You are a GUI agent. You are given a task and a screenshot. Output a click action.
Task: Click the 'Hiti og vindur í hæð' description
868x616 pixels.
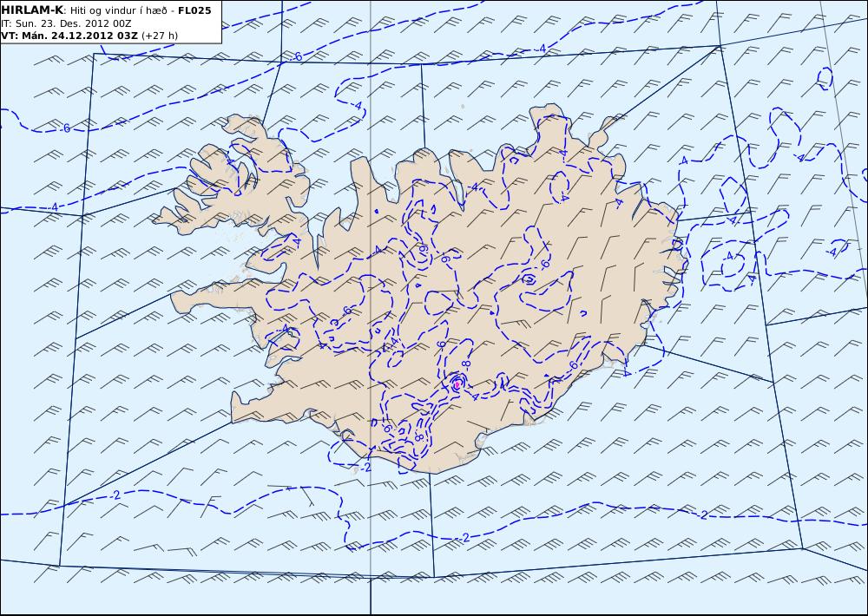click(x=118, y=10)
